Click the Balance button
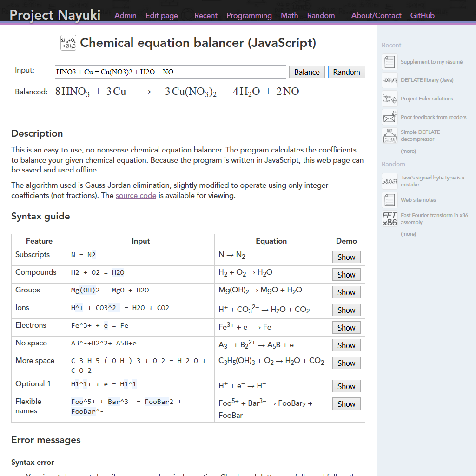Screen dimensions: 476x476 [307, 72]
